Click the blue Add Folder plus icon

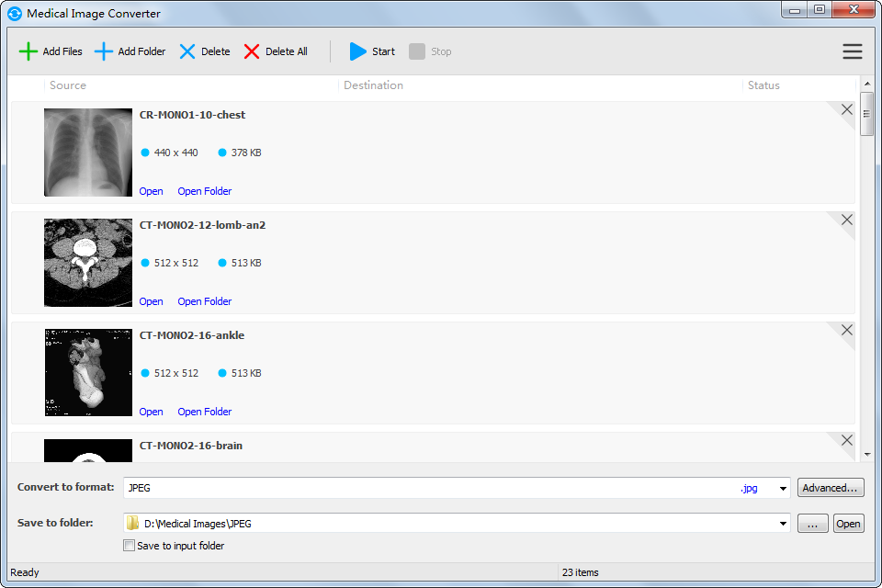pyautogui.click(x=104, y=51)
